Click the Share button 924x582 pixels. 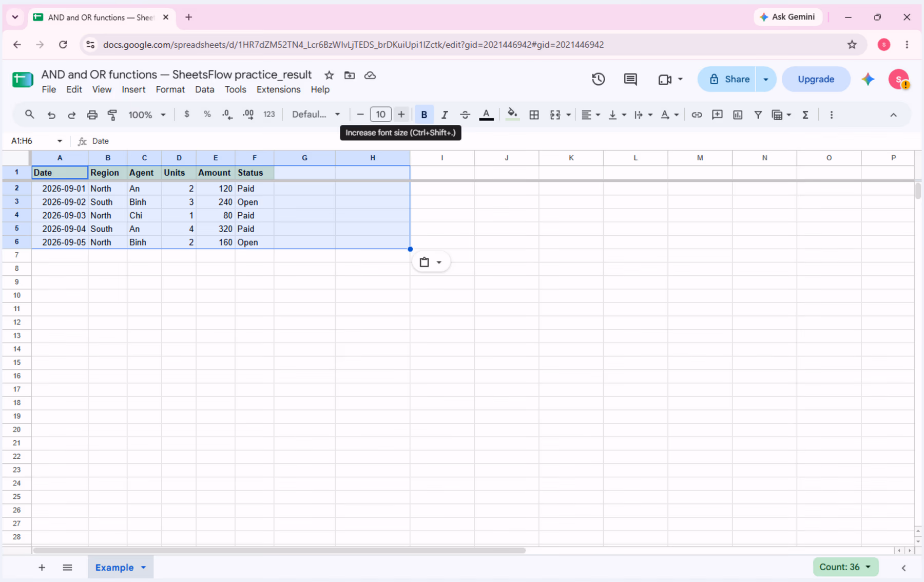726,79
